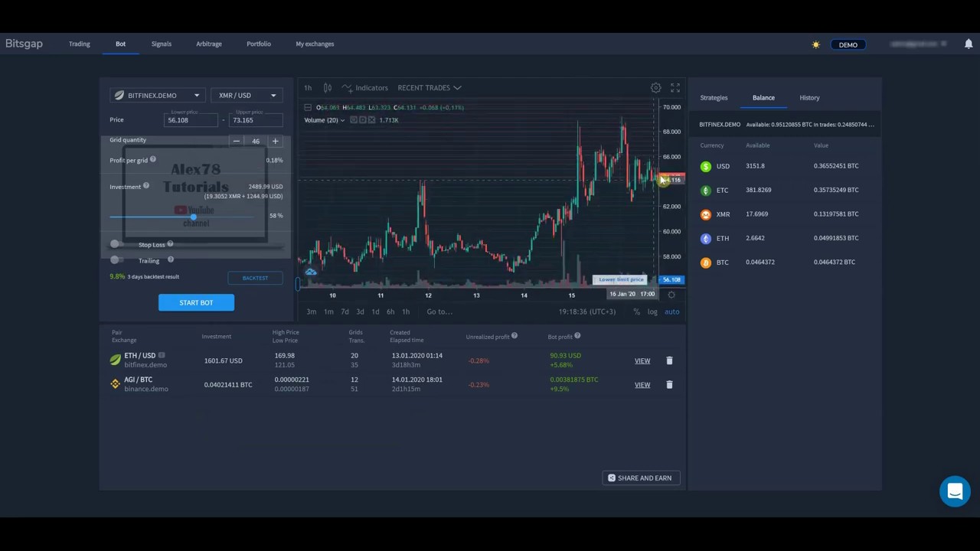Click the gear icon beside the time axis
Screen dimensions: 980x551
(671, 295)
